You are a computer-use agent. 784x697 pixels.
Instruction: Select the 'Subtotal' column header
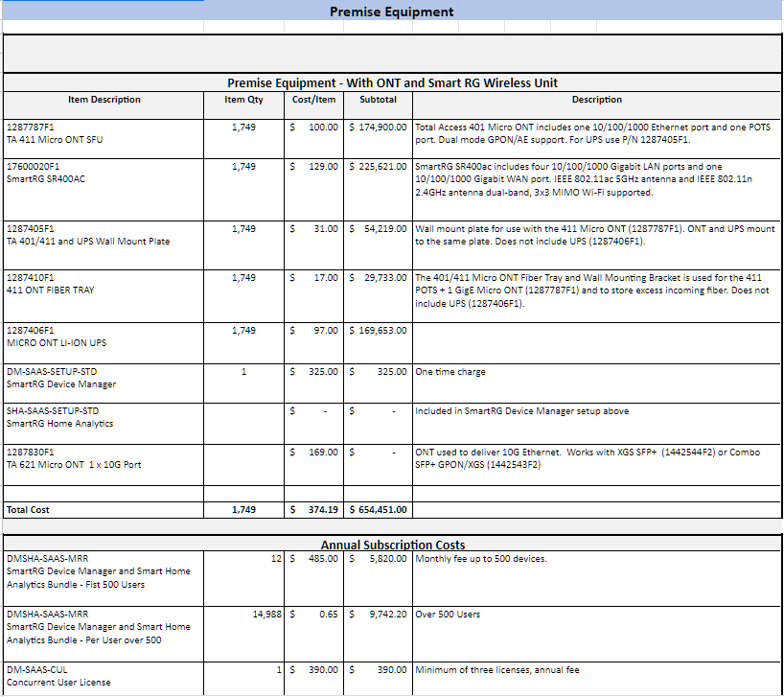pos(378,105)
